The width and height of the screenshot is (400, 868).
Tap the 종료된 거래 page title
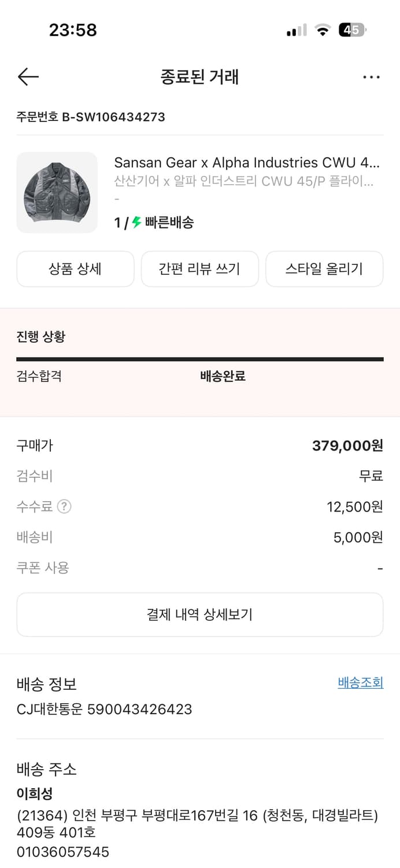click(199, 77)
